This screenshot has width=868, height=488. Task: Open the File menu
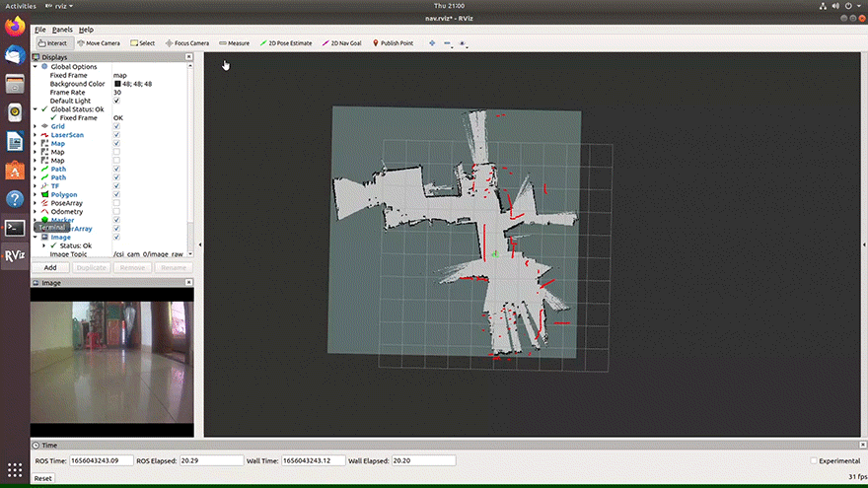click(39, 30)
